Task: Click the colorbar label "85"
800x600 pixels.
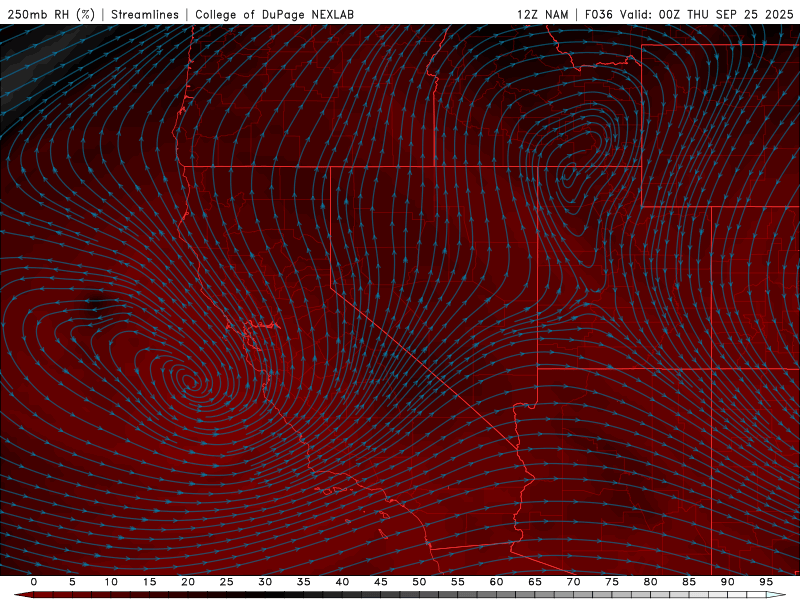Action: pyautogui.click(x=689, y=582)
